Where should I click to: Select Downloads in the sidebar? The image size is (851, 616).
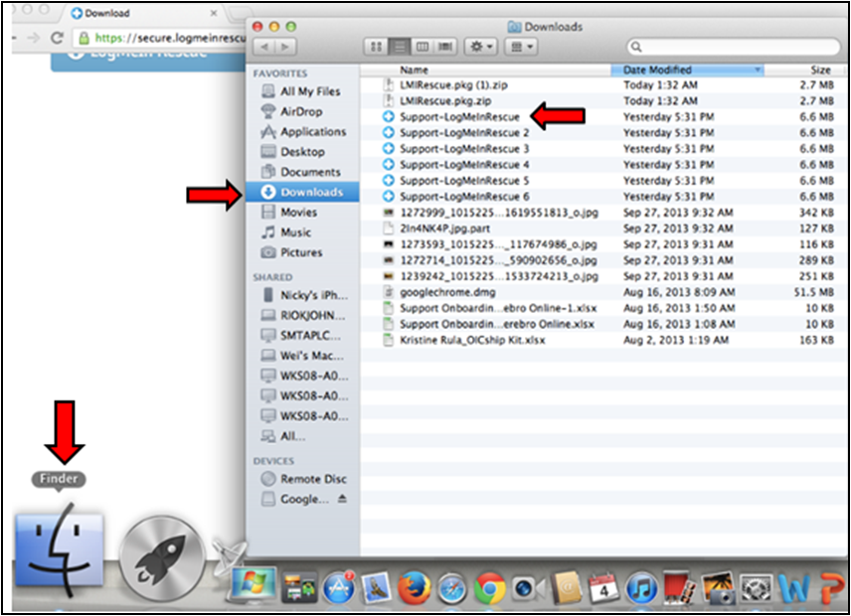pyautogui.click(x=302, y=192)
